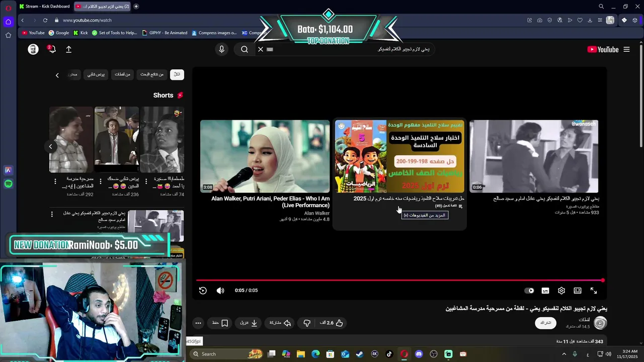Reload the page
The height and width of the screenshot is (362, 644).
45,20
